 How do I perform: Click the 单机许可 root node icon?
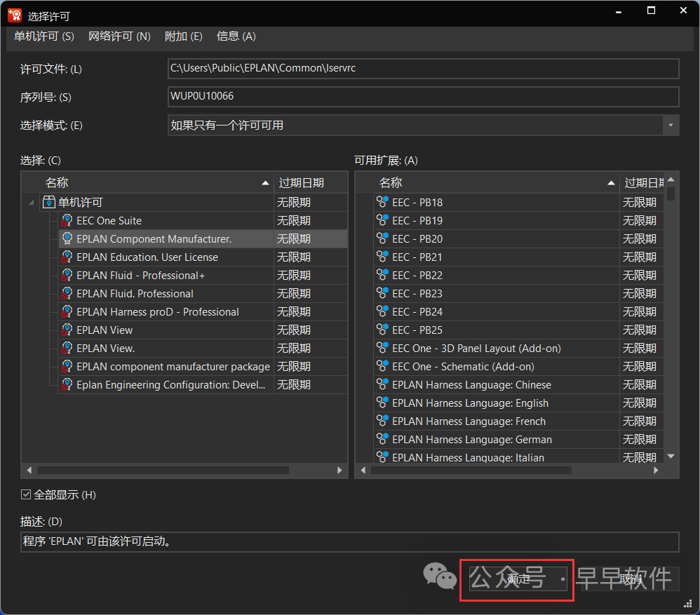[x=49, y=203]
